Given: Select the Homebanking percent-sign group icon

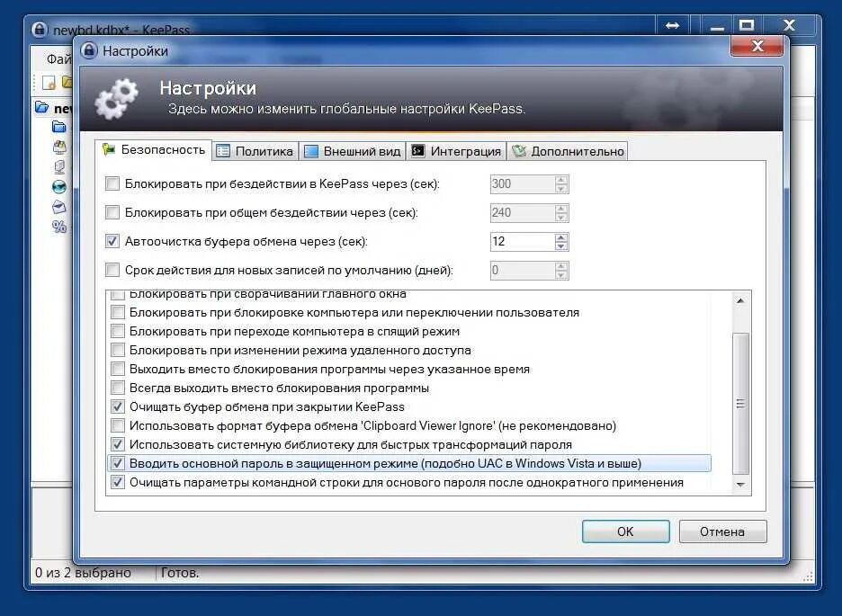Looking at the screenshot, I should coord(59,227).
